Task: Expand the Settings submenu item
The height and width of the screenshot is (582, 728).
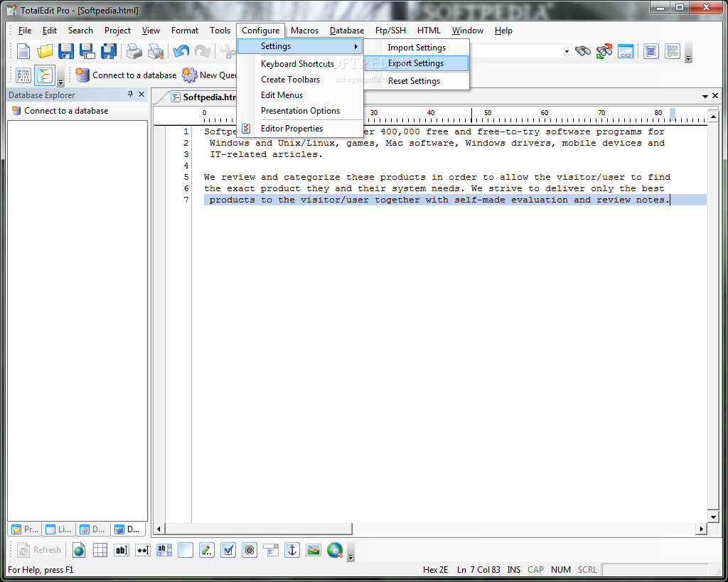Action: pyautogui.click(x=300, y=46)
